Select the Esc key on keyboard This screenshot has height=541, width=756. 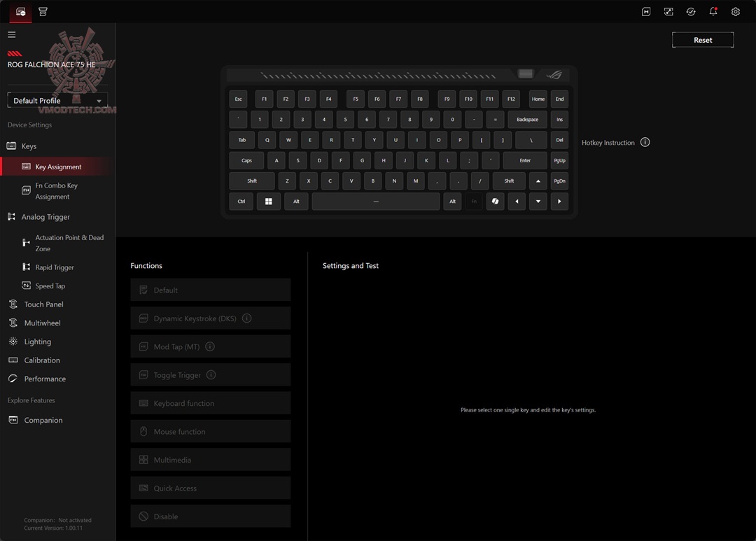[238, 99]
